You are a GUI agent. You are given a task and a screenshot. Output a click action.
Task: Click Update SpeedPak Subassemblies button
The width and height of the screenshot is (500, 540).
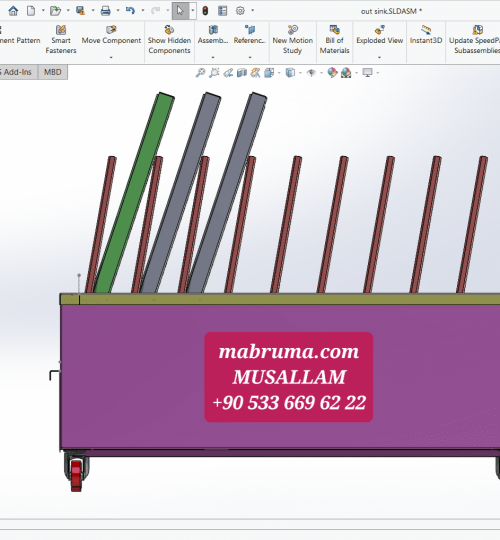[475, 39]
